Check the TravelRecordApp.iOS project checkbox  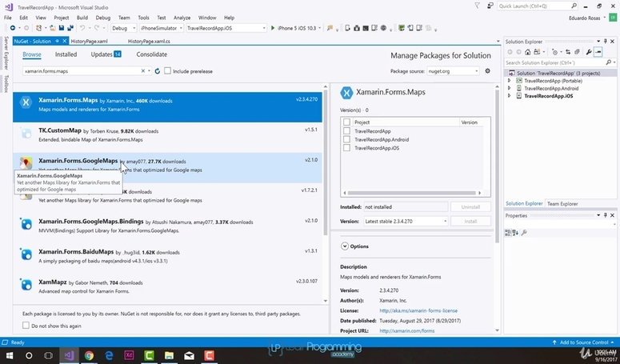point(346,148)
